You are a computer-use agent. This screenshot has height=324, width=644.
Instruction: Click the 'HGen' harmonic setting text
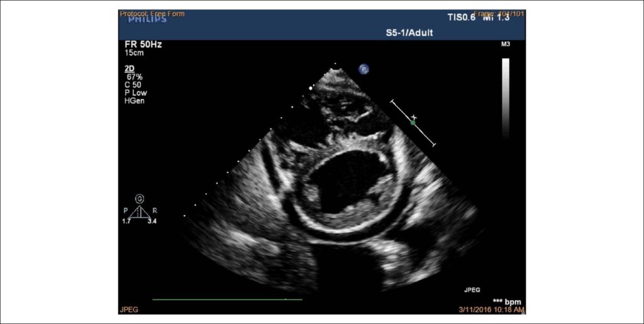click(135, 101)
